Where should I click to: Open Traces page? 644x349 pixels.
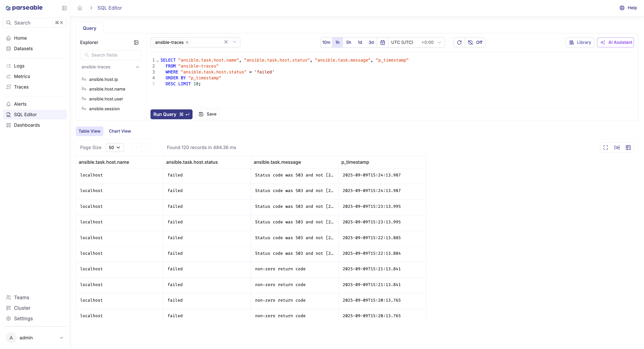point(35,87)
